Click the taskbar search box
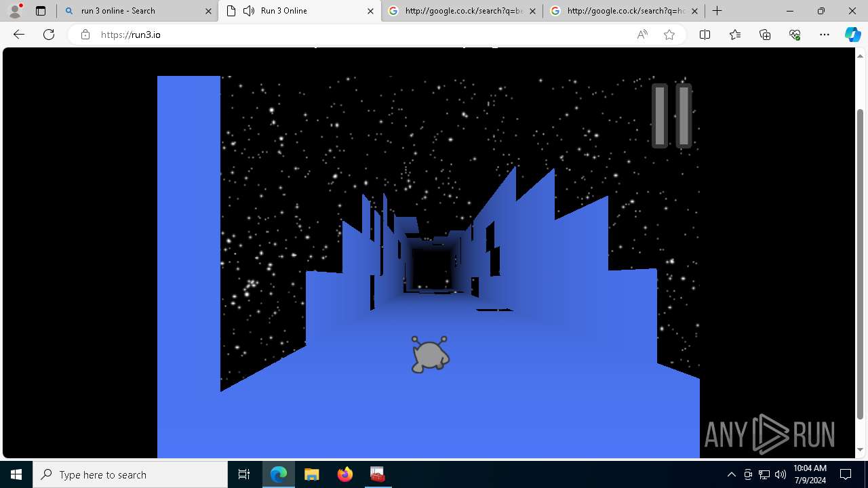 coord(130,474)
